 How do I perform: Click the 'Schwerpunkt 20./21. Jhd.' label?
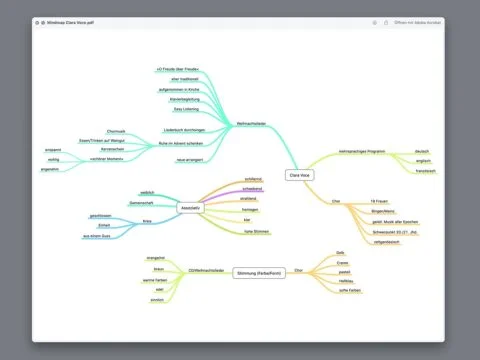coord(395,232)
